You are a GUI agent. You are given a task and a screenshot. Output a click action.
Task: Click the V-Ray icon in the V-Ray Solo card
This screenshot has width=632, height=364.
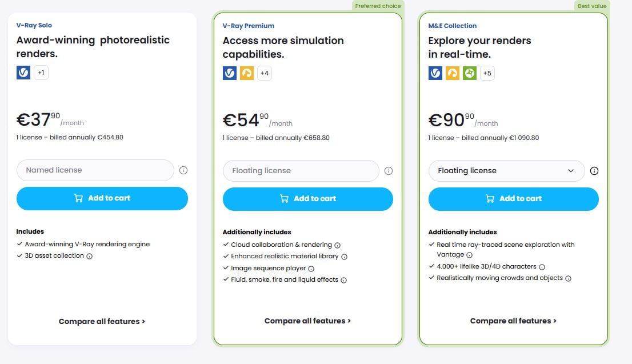(x=23, y=73)
